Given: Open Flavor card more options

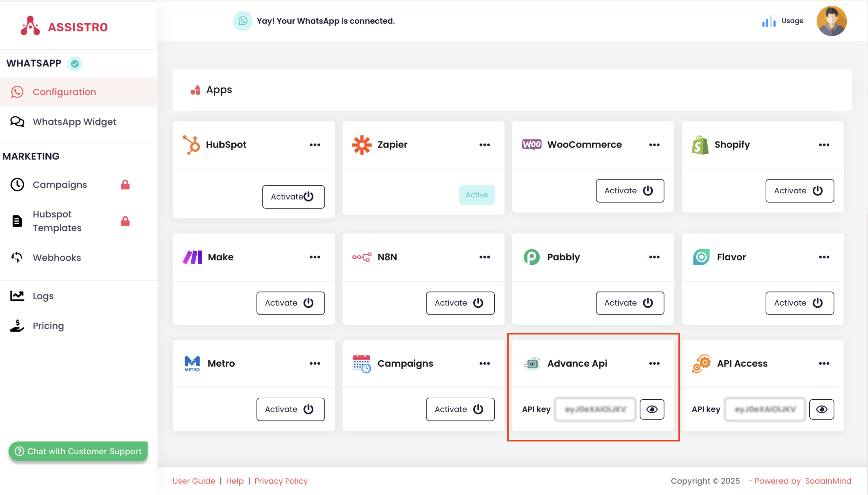Looking at the screenshot, I should (824, 257).
